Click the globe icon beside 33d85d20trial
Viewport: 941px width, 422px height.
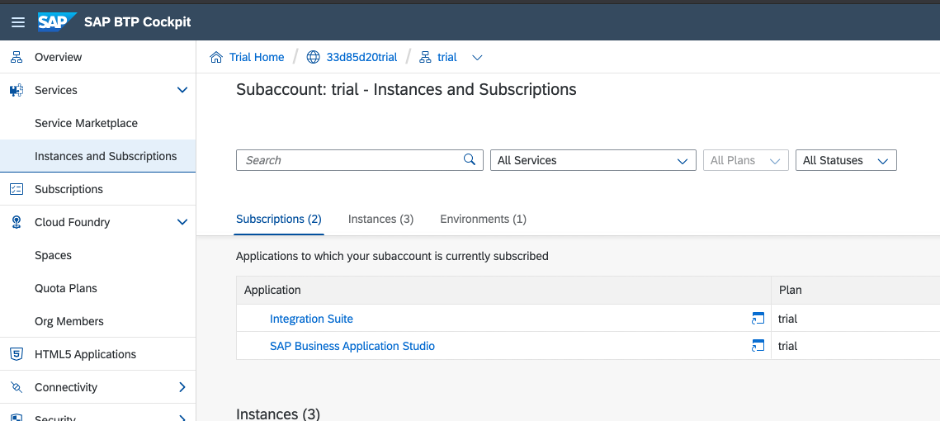pos(313,57)
